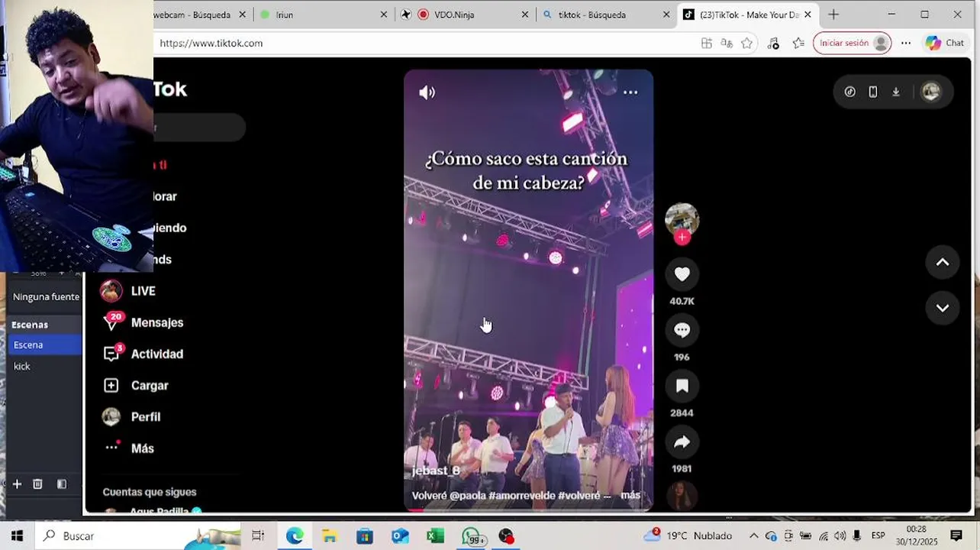Like the video with the heart icon
Screen dimensions: 980x550
(x=682, y=274)
